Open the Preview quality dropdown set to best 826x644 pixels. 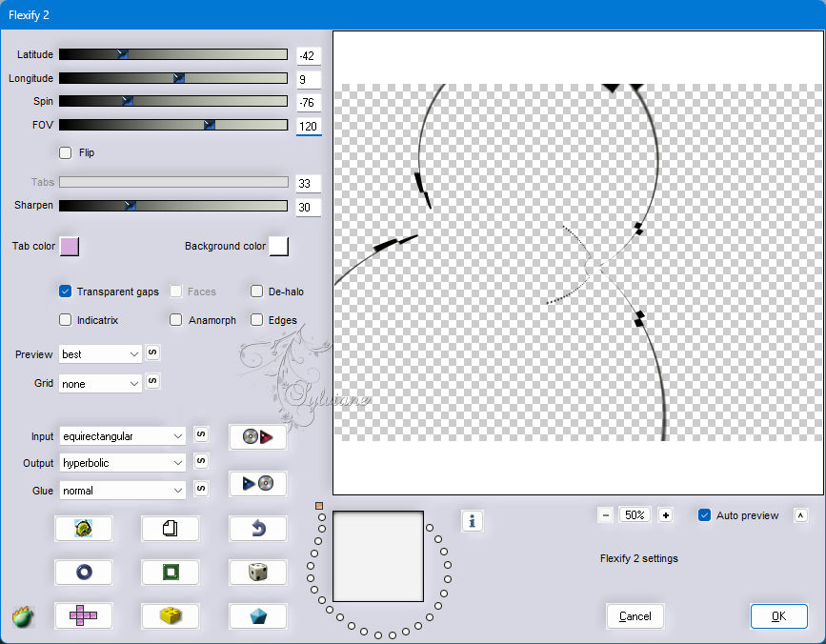101,354
